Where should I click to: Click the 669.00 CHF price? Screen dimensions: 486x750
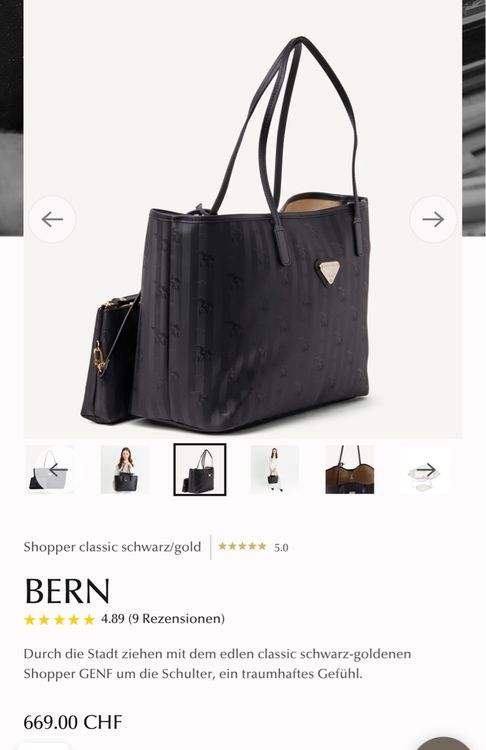73,722
